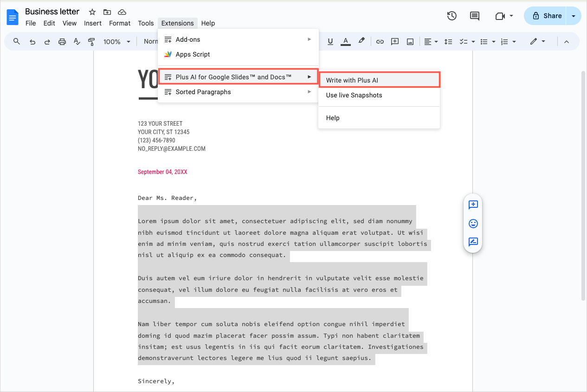Expand the bulleted list options arrow

pyautogui.click(x=494, y=42)
